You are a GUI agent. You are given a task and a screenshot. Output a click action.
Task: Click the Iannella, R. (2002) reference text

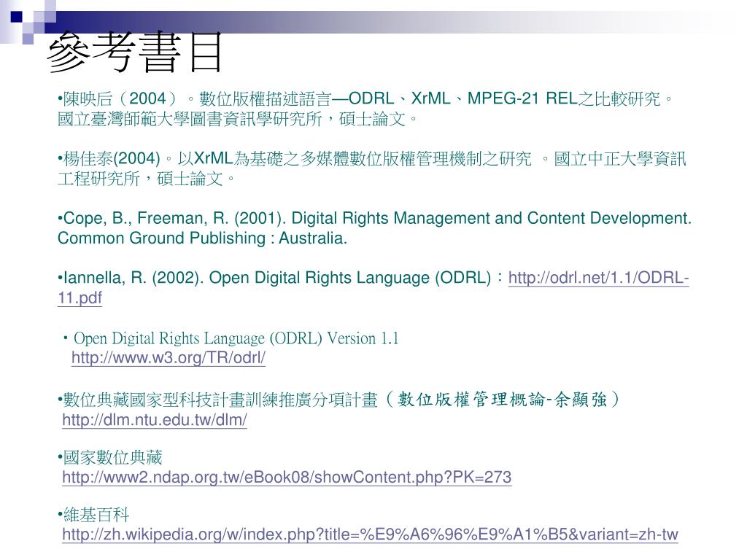274,278
